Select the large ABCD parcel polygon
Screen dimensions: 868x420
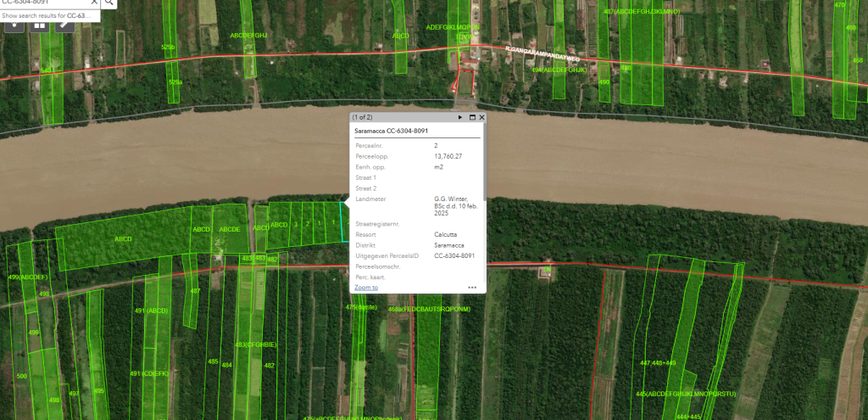pyautogui.click(x=123, y=238)
